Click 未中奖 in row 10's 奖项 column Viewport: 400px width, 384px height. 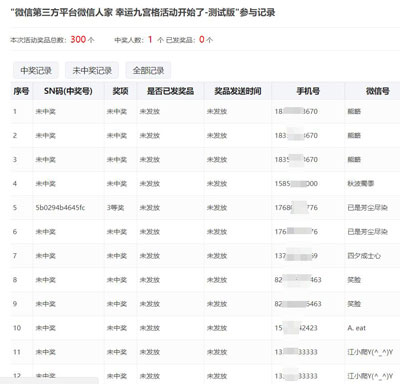click(x=117, y=328)
